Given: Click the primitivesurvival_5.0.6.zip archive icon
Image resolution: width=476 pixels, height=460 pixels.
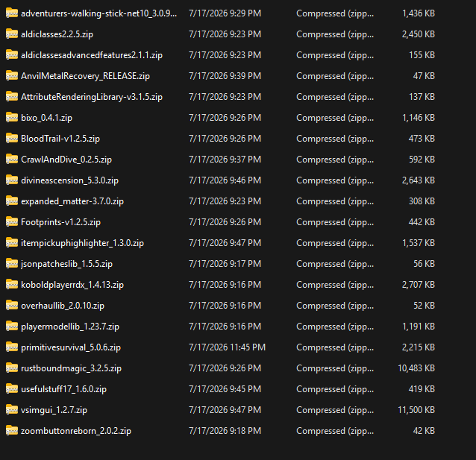Looking at the screenshot, I should point(12,347).
